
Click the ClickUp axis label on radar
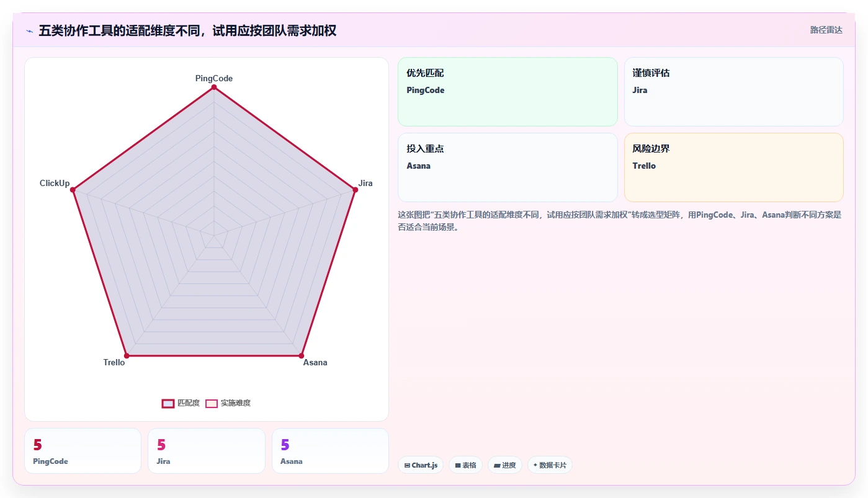point(55,183)
